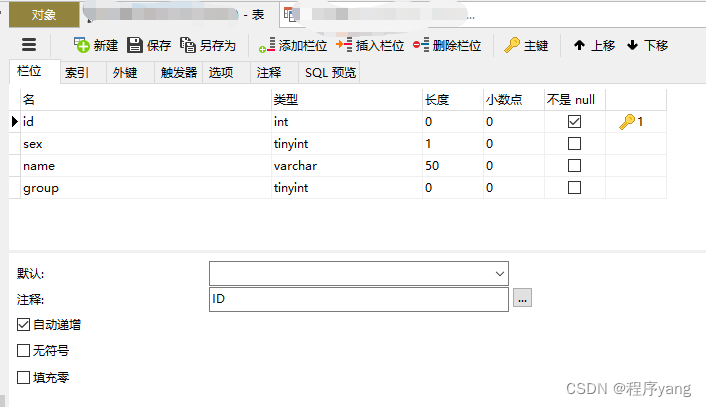Screen dimensions: 706x407
Task: Switch to the 注释 comment tab
Action: (274, 72)
